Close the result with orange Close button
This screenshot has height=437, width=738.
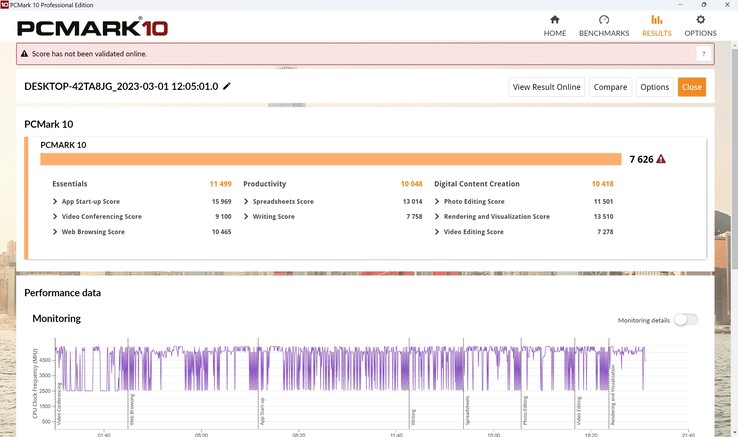(x=691, y=87)
